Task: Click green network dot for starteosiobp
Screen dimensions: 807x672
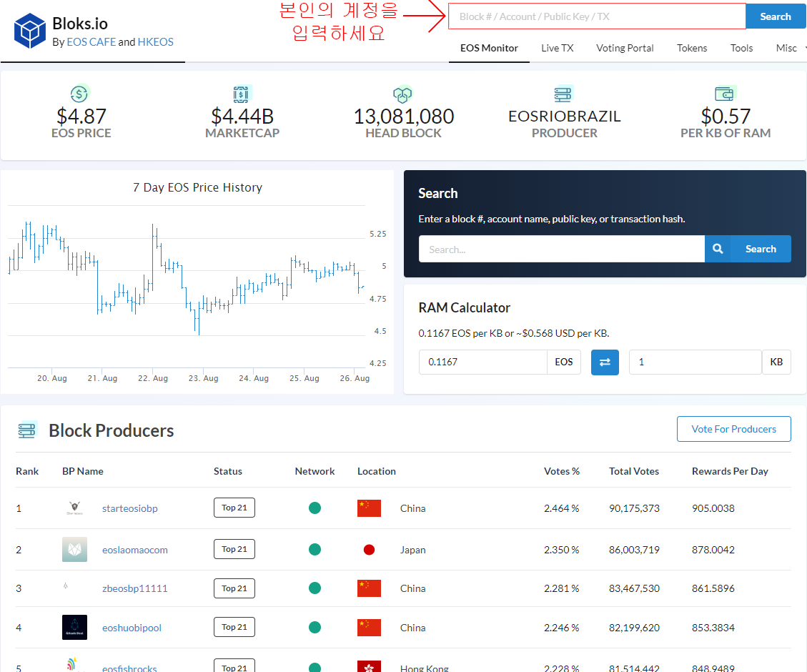Action: (x=315, y=508)
